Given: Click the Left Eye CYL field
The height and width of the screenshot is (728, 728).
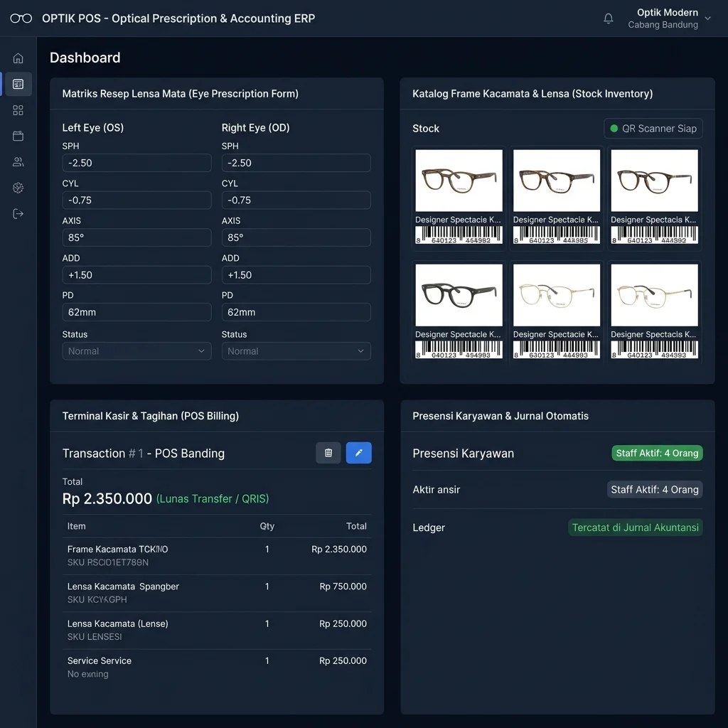Looking at the screenshot, I should [x=137, y=200].
